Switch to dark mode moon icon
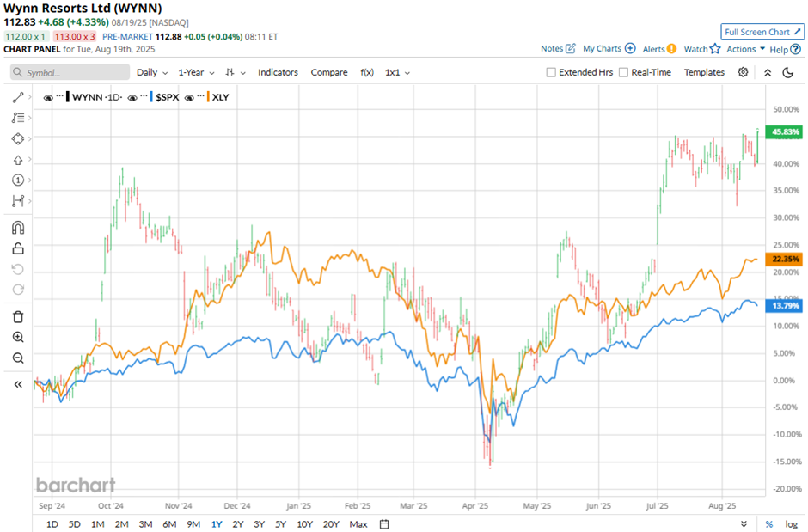The width and height of the screenshot is (808, 532). (788, 72)
